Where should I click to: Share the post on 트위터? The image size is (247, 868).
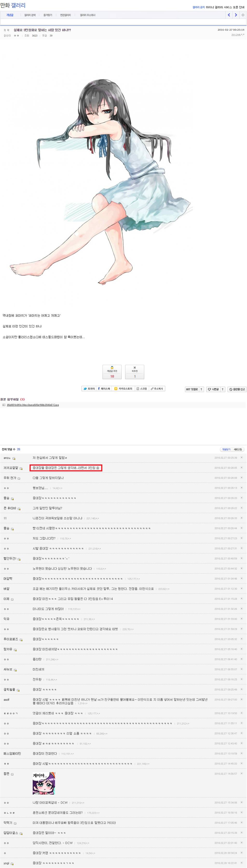[x=89, y=388]
